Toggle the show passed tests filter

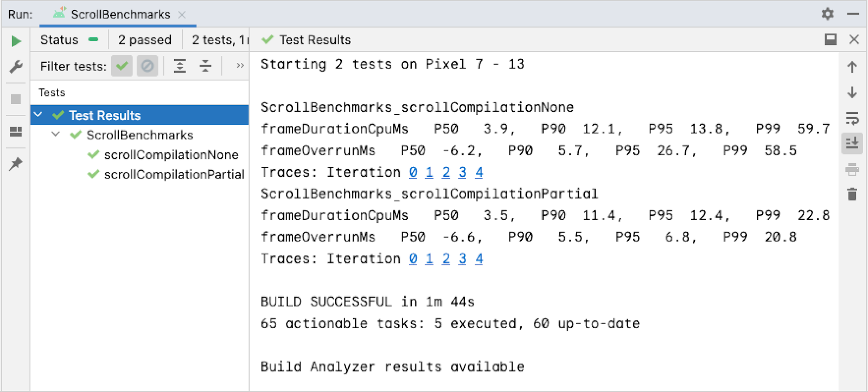(x=122, y=66)
